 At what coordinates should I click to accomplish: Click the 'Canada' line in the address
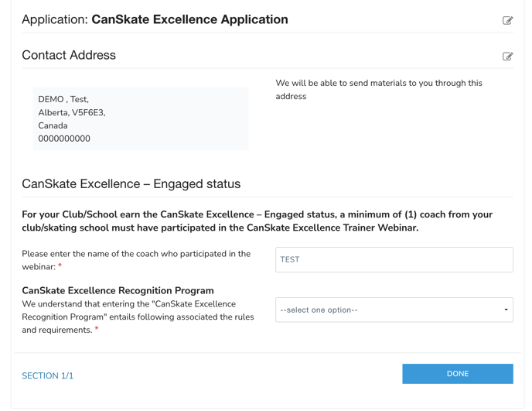point(53,126)
